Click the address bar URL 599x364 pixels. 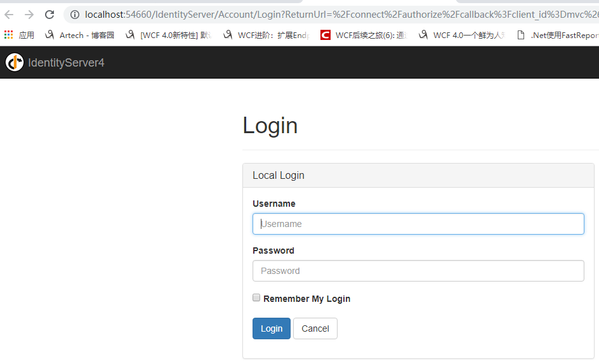[341, 15]
